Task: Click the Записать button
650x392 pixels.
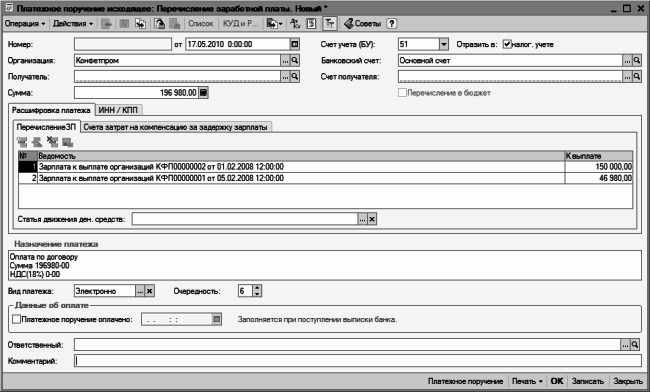Action: tap(587, 381)
